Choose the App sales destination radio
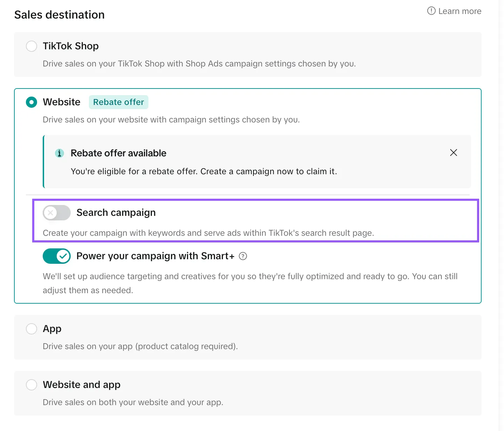The image size is (504, 431). click(31, 329)
